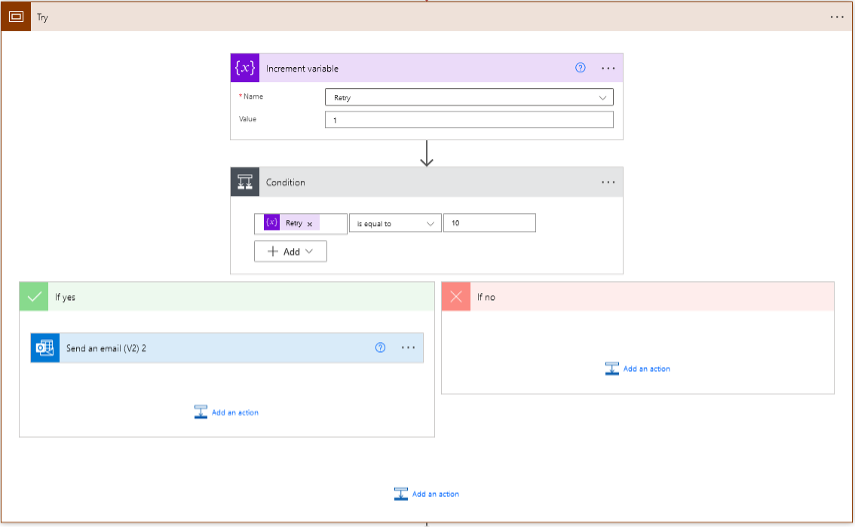855x528 pixels.
Task: Click the add-action icon in If no branch
Action: coord(612,368)
